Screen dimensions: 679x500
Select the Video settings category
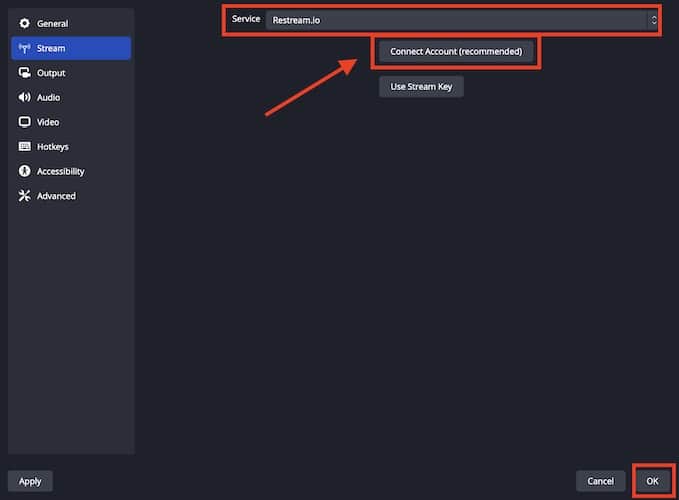click(x=48, y=122)
